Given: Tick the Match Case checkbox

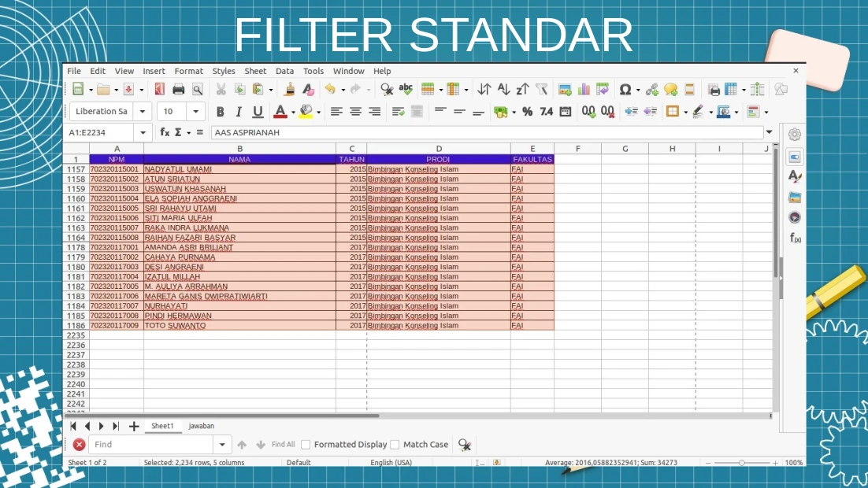Looking at the screenshot, I should [x=395, y=445].
